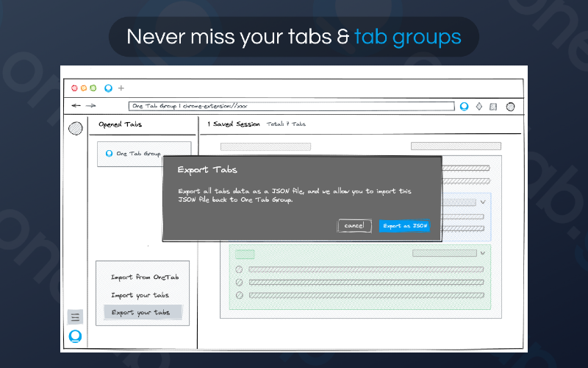
Task: Add a new browser tab with plus
Action: point(121,88)
